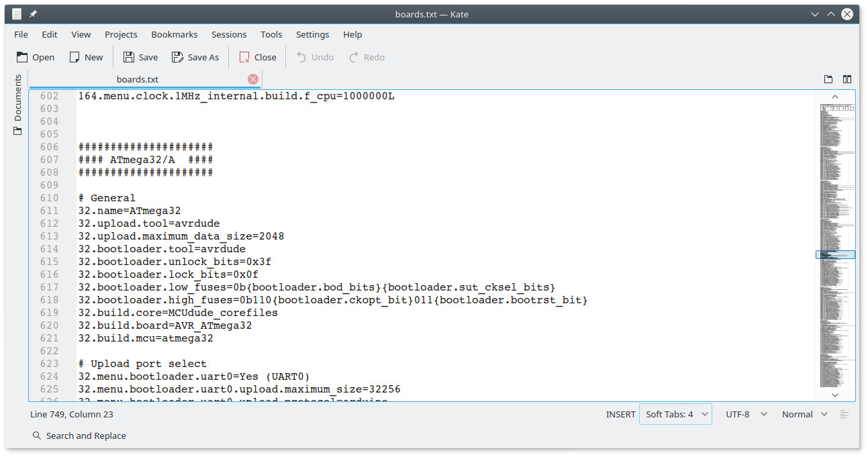Click '32.bootloader.lock_bits=0x0f' line
The height and width of the screenshot is (457, 868).
click(168, 274)
